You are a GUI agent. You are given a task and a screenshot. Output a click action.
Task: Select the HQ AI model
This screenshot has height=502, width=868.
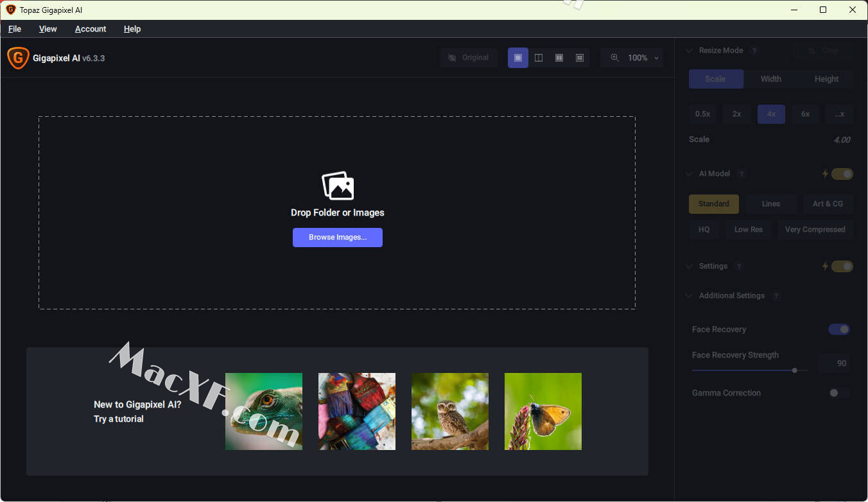[704, 230]
